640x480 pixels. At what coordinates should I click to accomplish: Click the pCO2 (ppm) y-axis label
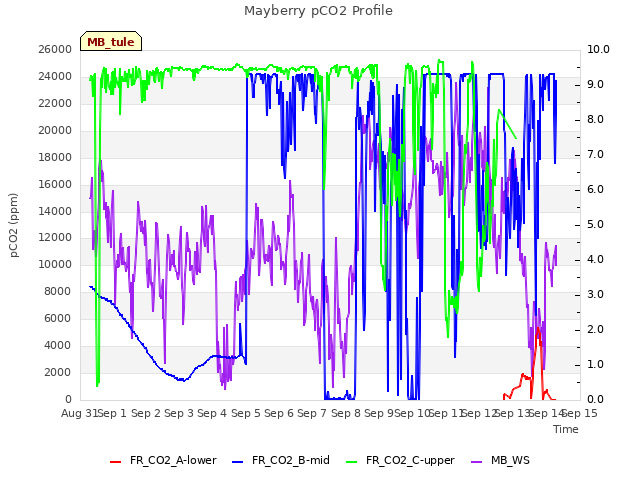[14, 225]
